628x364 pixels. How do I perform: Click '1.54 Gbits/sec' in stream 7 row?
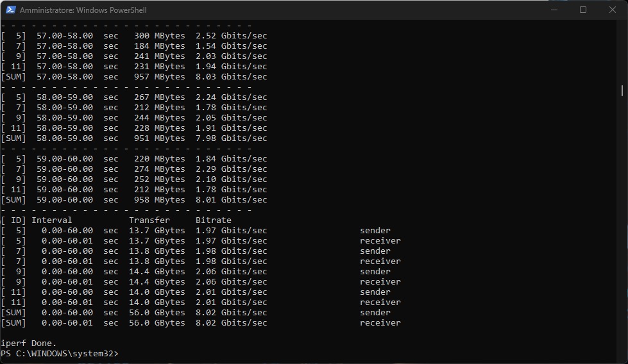tap(232, 46)
